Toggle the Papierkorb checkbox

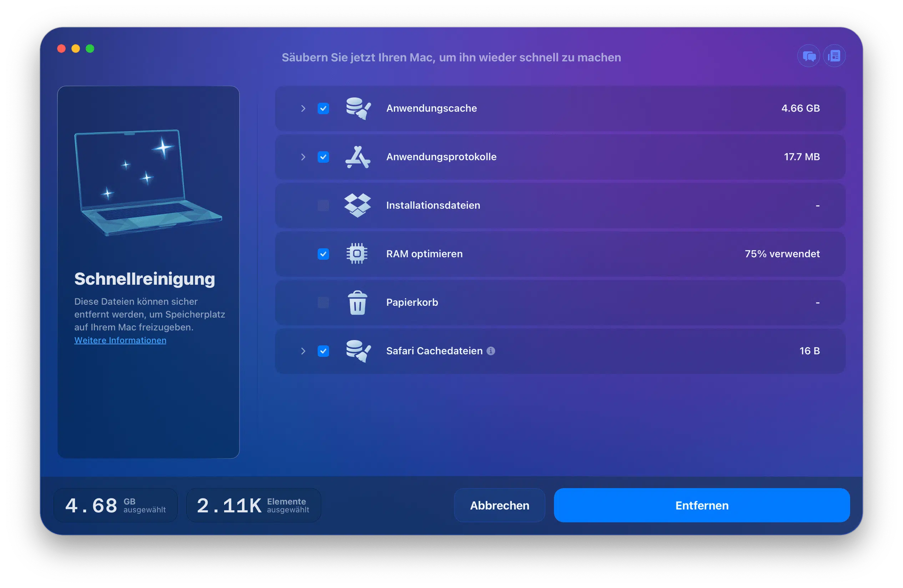323,303
